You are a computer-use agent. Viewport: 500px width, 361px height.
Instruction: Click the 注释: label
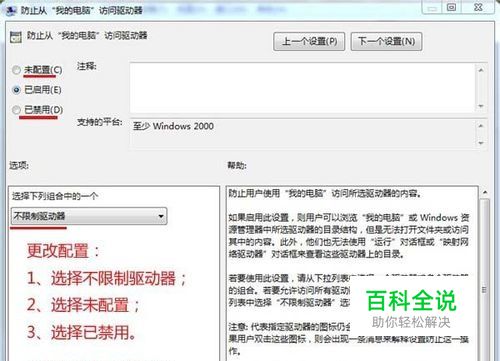point(87,66)
